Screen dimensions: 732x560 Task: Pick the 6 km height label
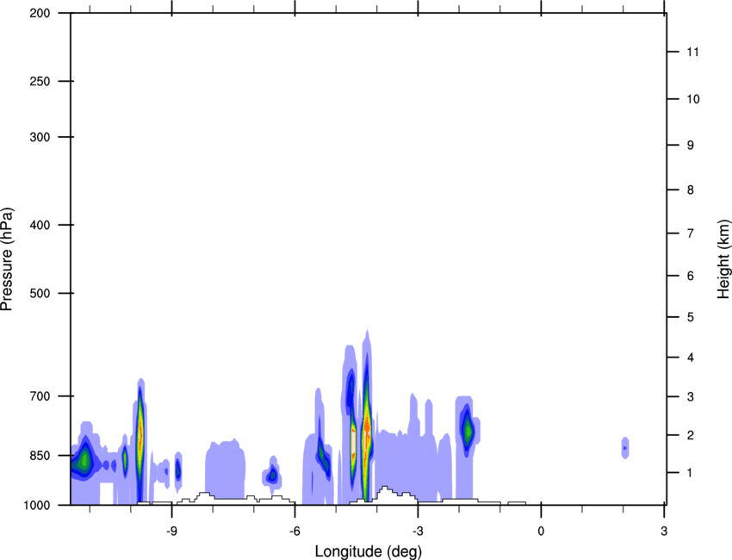coord(691,276)
